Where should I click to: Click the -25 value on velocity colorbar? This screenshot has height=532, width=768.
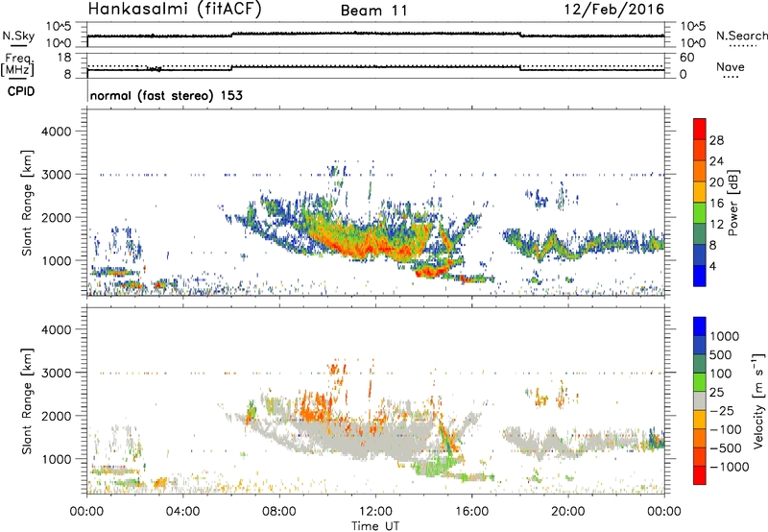pos(722,410)
